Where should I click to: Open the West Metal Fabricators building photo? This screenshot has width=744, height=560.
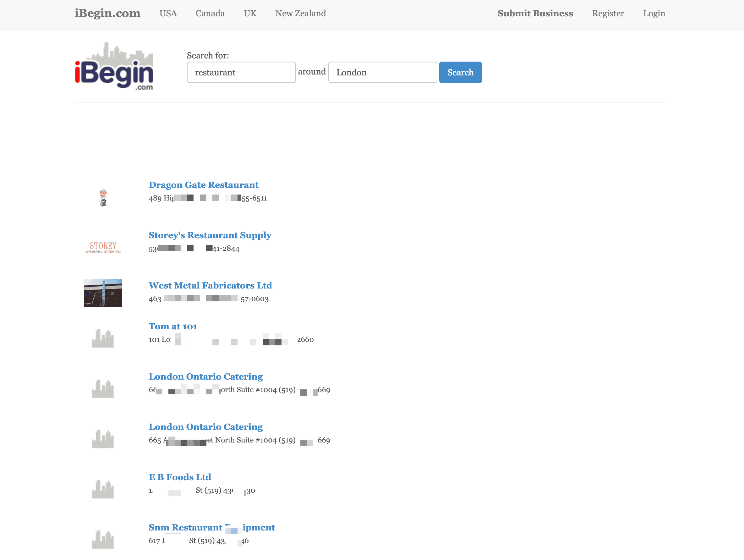pos(103,293)
